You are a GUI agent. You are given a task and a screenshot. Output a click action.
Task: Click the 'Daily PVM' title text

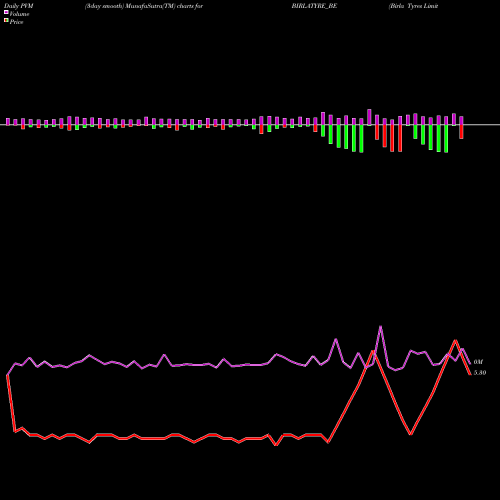pyautogui.click(x=19, y=6)
